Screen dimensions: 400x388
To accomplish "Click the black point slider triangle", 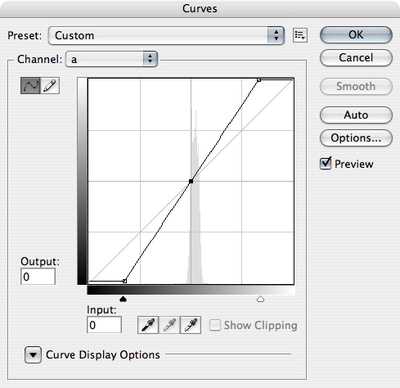I will coord(123,299).
